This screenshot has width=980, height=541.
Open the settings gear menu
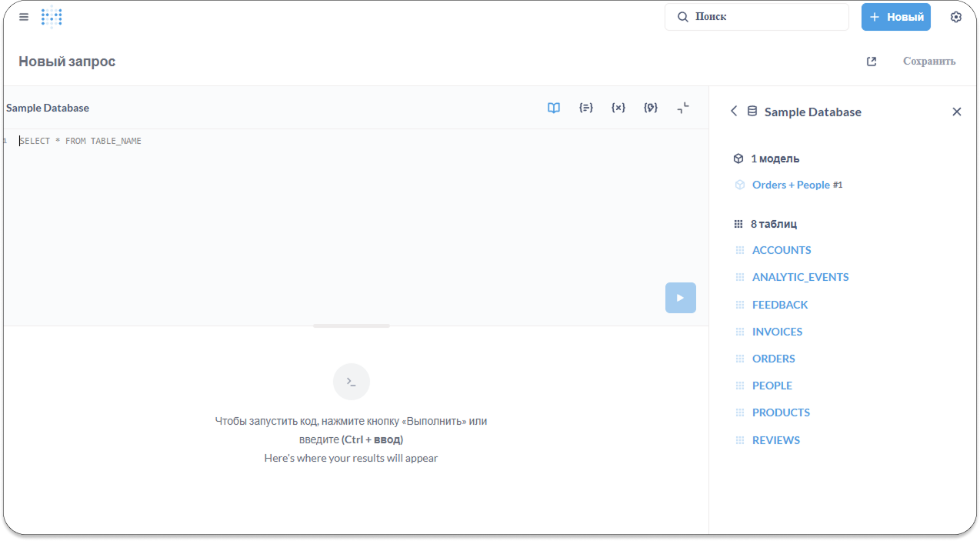click(x=955, y=17)
